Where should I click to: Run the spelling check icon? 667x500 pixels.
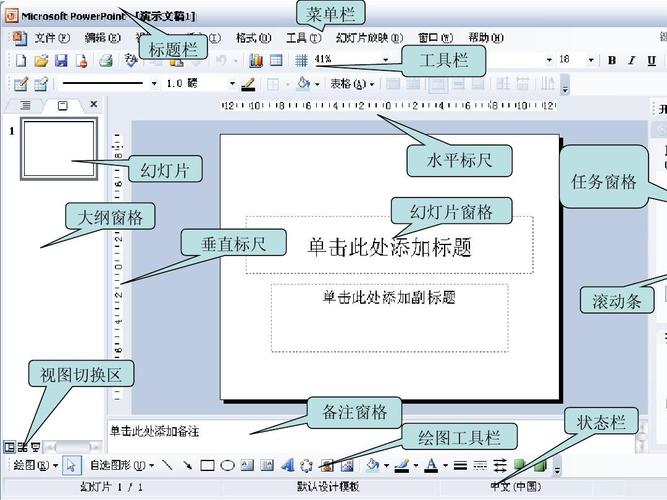(x=131, y=60)
